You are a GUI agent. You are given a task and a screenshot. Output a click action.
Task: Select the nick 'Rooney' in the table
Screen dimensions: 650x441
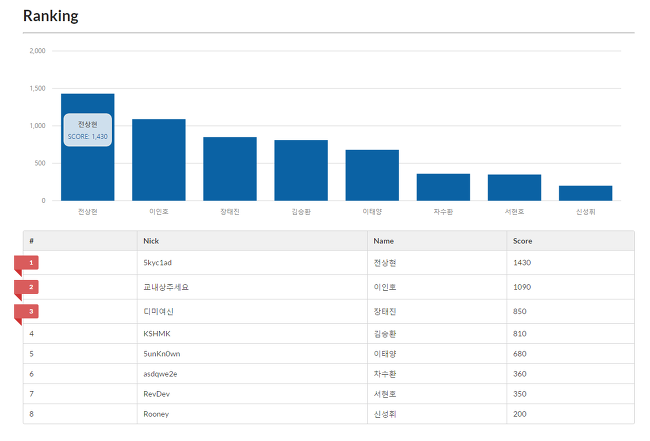point(156,414)
